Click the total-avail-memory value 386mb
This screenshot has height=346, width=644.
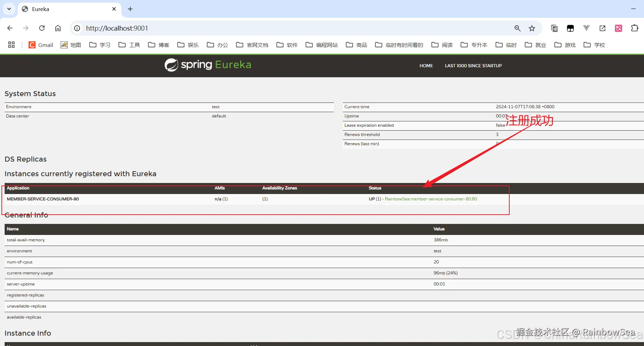tap(441, 240)
